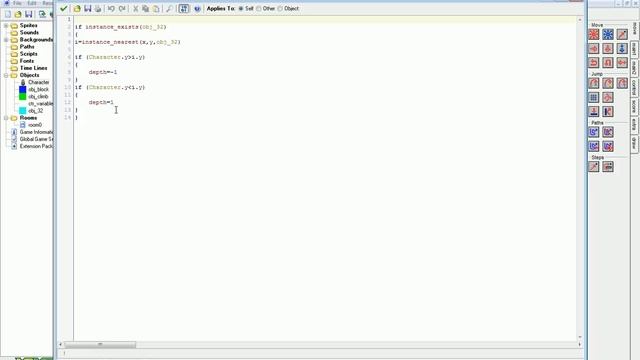Save game in main toolbar
The image size is (640, 360).
point(29,14)
